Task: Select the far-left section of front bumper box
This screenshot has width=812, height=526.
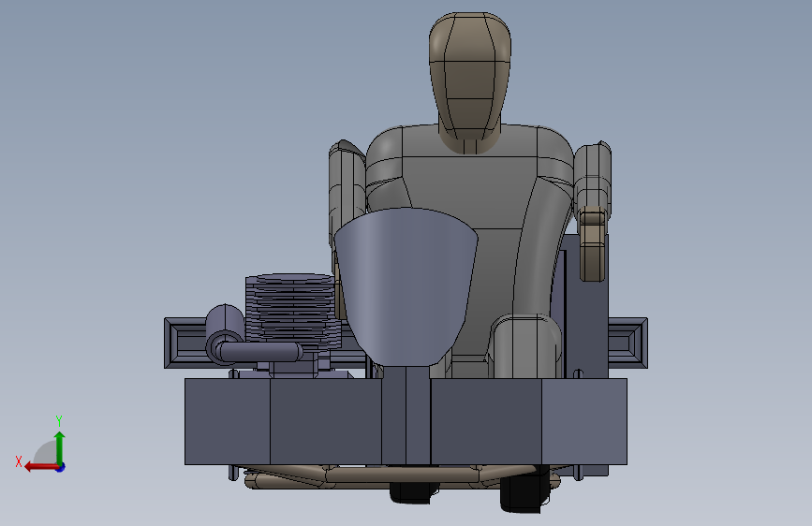Action: (228, 421)
